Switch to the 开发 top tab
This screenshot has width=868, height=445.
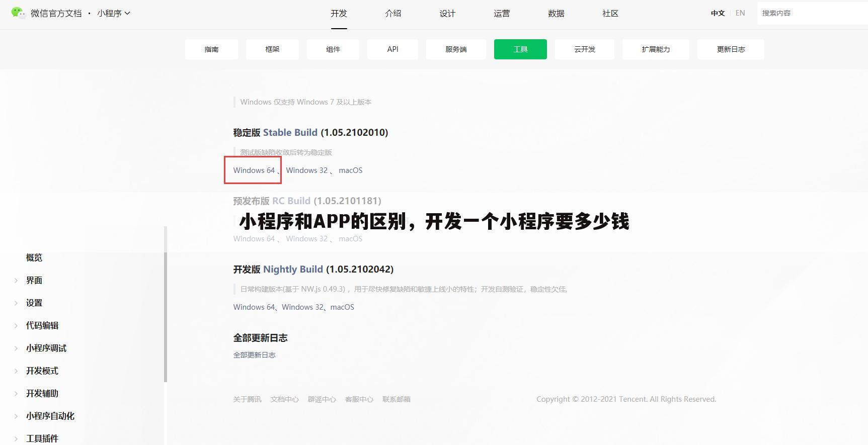(339, 14)
